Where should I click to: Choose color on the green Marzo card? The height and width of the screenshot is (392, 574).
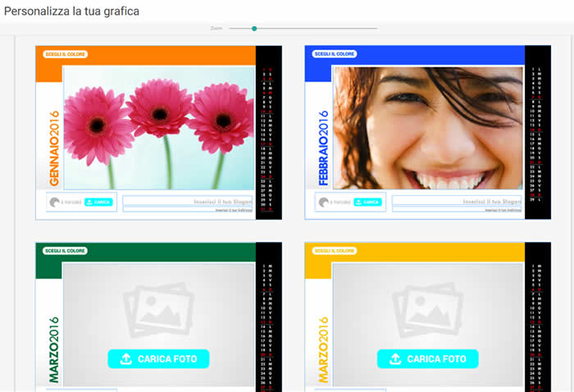tap(65, 251)
